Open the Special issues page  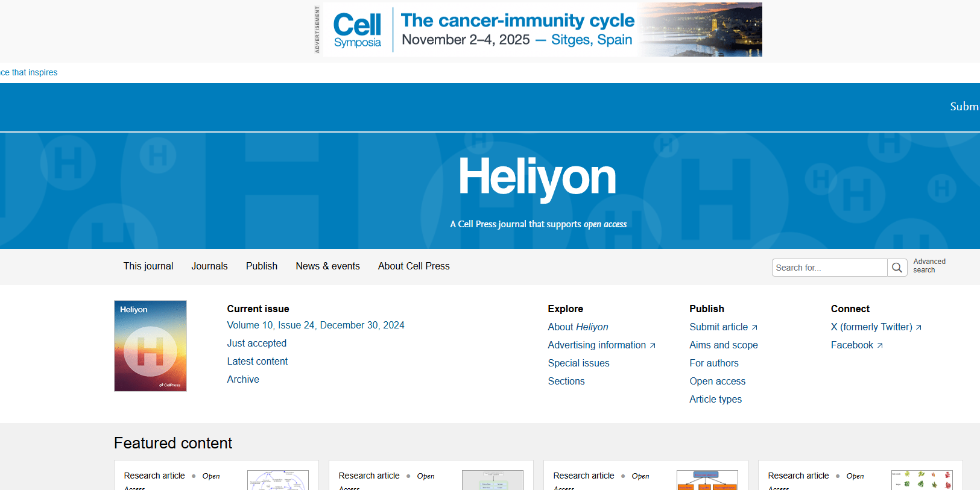(x=578, y=363)
